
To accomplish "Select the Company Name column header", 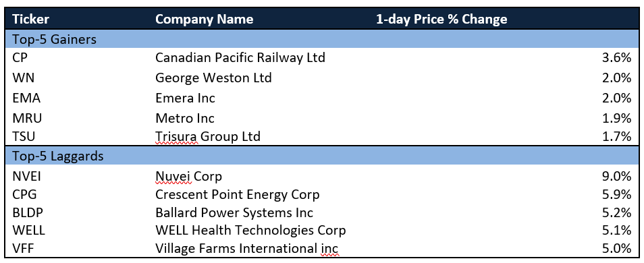I will pyautogui.click(x=204, y=19).
